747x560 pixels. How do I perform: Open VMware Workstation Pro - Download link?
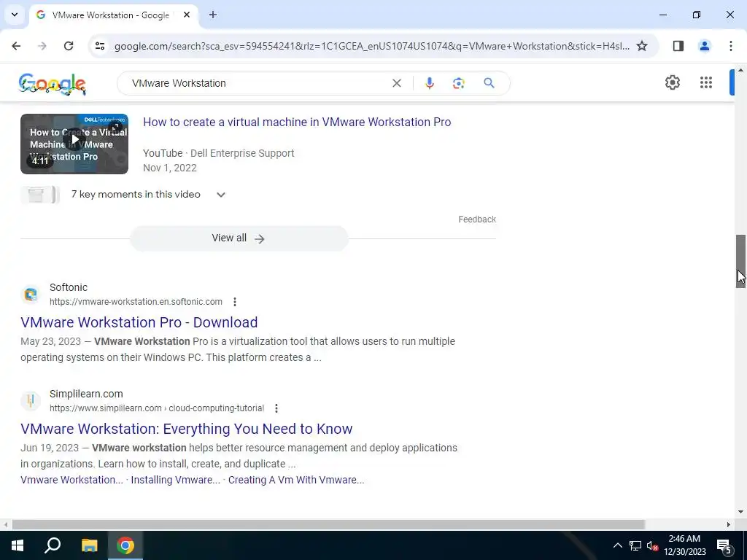[139, 322]
